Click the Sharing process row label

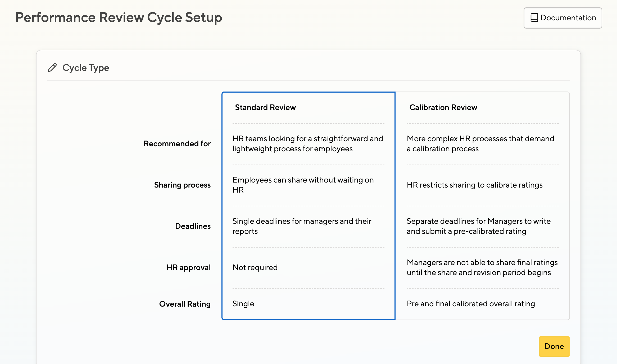coord(182,185)
